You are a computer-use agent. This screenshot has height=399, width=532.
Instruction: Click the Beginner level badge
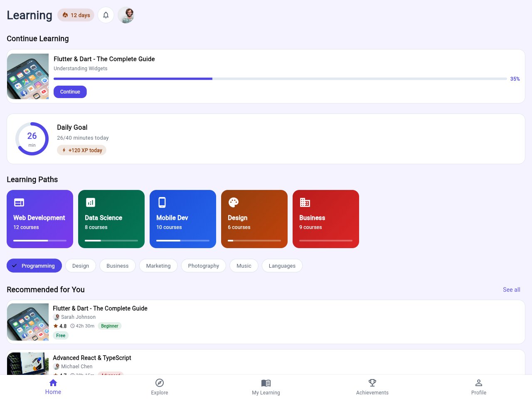pos(110,326)
